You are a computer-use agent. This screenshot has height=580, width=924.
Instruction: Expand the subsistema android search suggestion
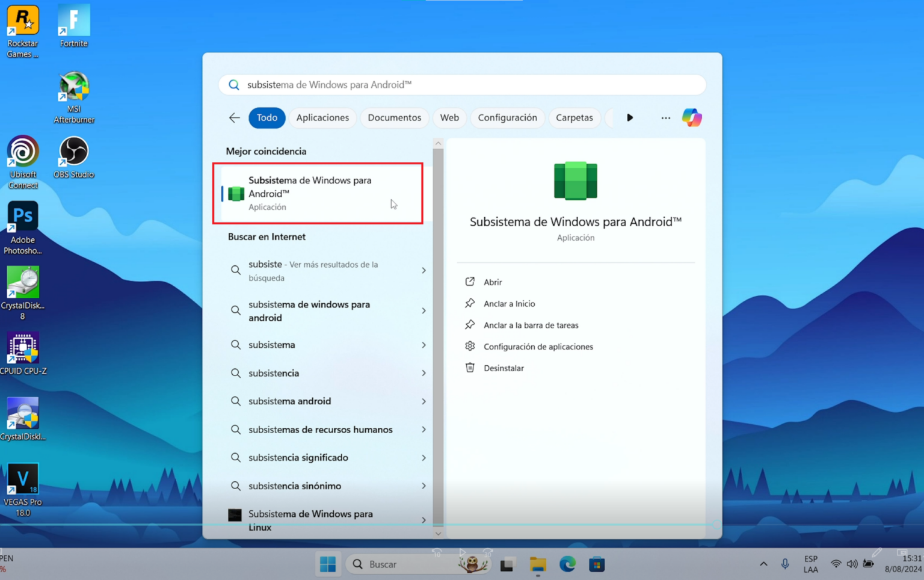pos(424,401)
